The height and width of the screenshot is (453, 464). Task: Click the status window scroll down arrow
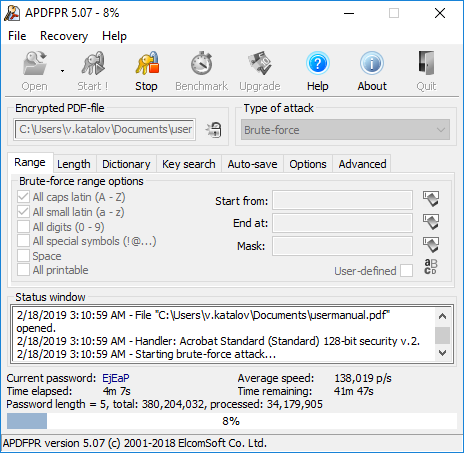click(442, 353)
